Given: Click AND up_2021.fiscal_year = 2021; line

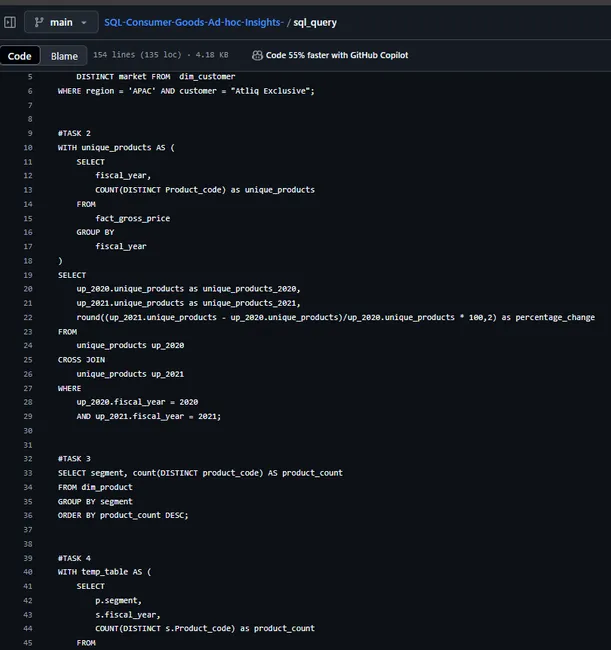Looking at the screenshot, I should pos(149,416).
